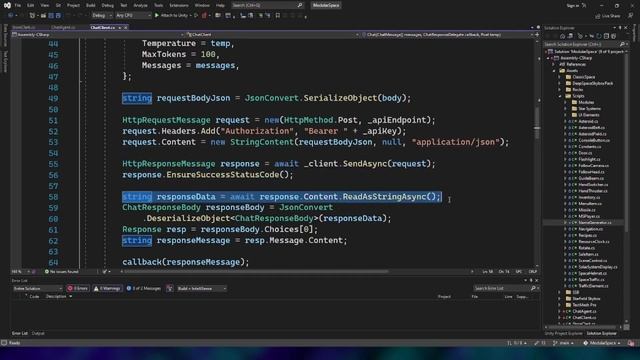640x360 pixels.
Task: Toggle the Messages filter
Action: point(144,289)
